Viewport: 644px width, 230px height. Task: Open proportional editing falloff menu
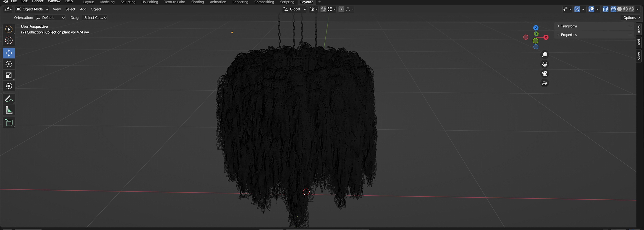pyautogui.click(x=349, y=9)
